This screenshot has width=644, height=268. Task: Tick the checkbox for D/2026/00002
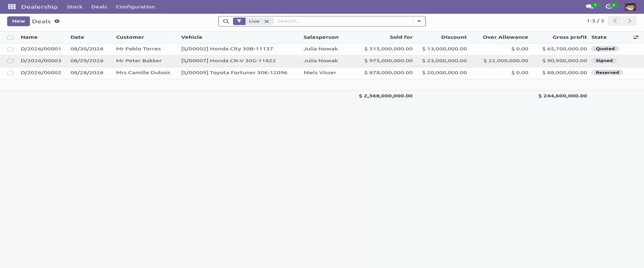pyautogui.click(x=10, y=73)
